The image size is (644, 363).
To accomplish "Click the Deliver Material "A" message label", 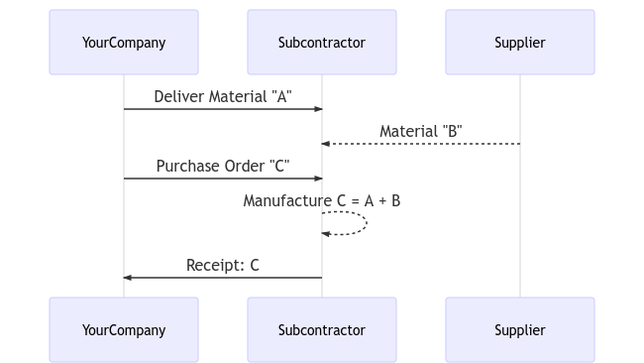I will 223,96.
